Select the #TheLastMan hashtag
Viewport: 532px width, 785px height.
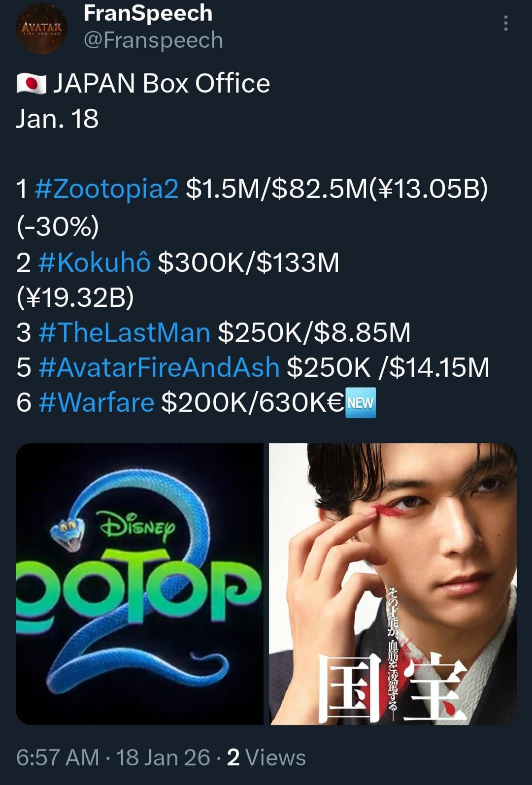coord(124,332)
